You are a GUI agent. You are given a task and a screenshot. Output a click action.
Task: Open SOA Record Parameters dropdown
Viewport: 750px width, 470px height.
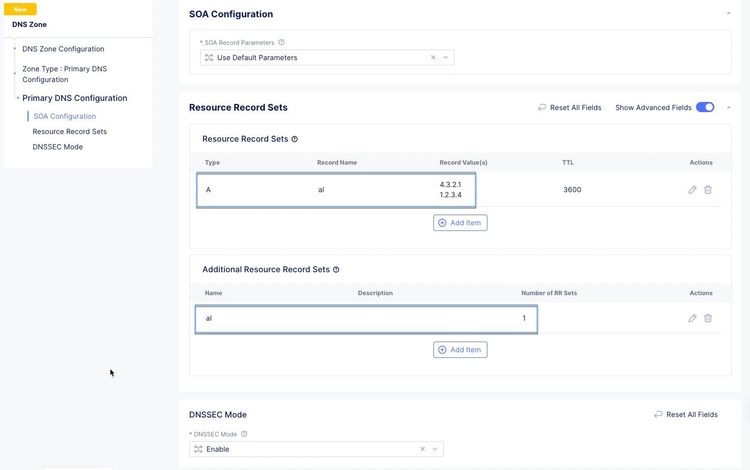click(445, 58)
